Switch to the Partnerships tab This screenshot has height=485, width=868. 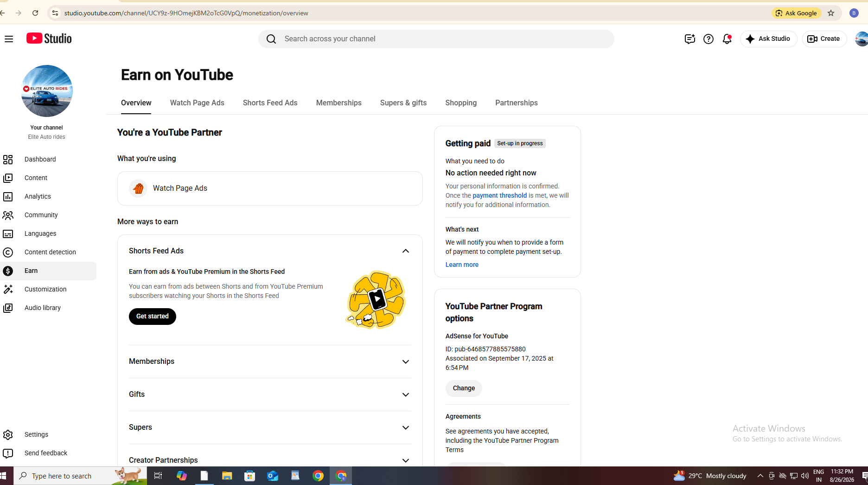click(517, 103)
